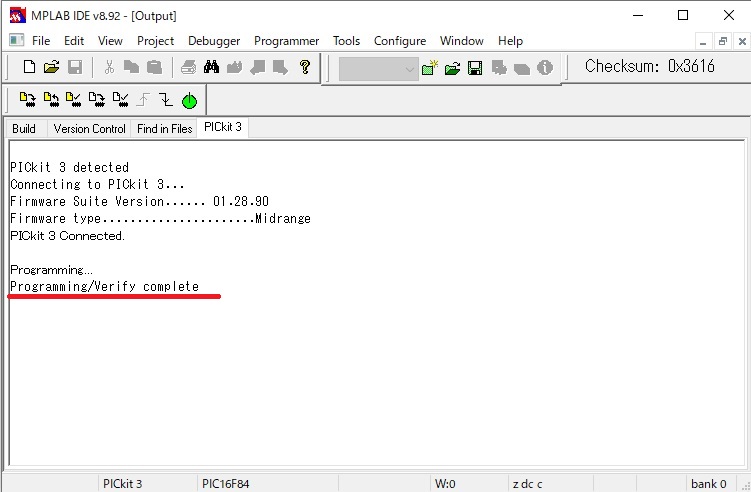
Task: Click 'bank 0' in the status bar
Action: pos(708,484)
